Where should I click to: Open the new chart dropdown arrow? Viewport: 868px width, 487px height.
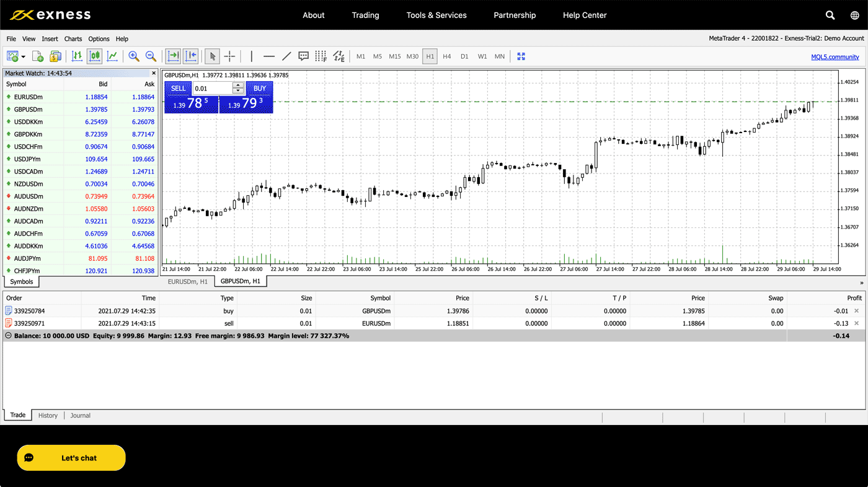pos(24,57)
